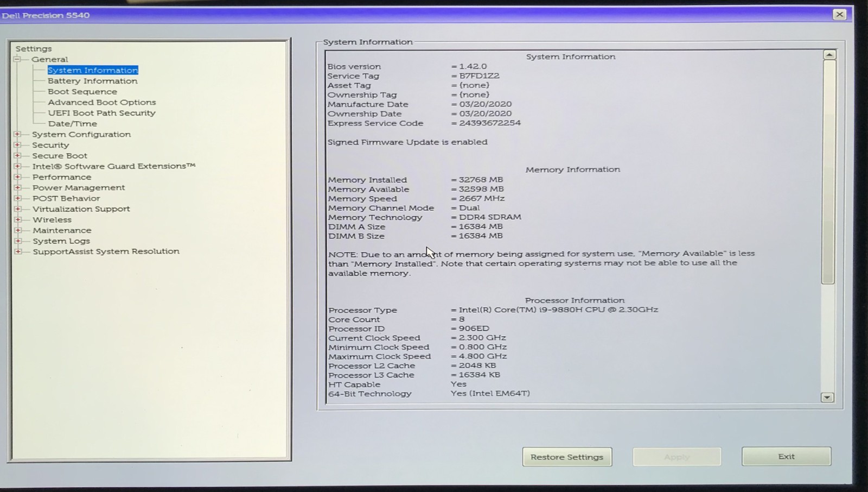Click Memory Channel Mode value Dual
Viewport: 868px width, 492px height.
pos(469,208)
